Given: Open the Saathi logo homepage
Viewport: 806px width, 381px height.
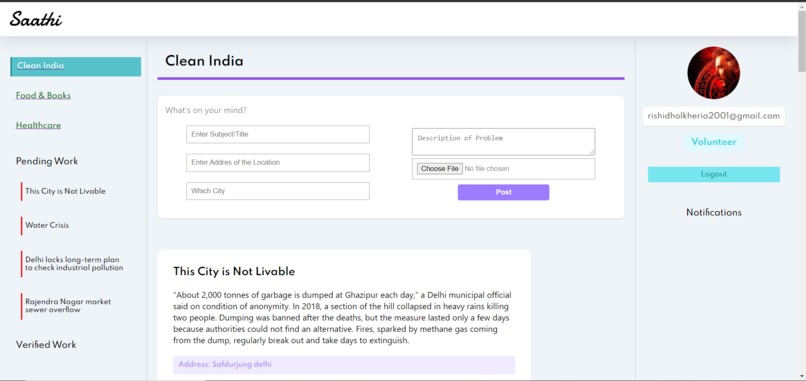Looking at the screenshot, I should 36,20.
